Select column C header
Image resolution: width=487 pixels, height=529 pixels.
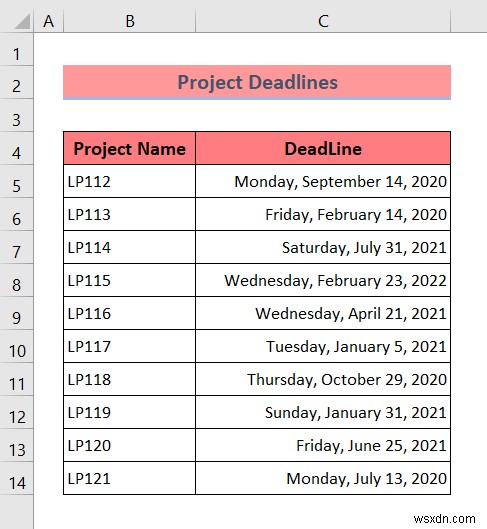pyautogui.click(x=323, y=21)
